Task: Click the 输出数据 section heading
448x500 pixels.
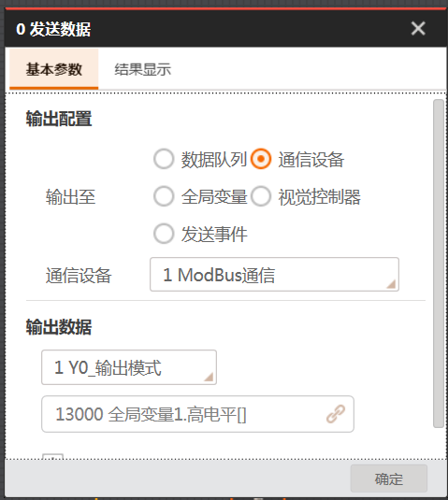Action: point(59,327)
